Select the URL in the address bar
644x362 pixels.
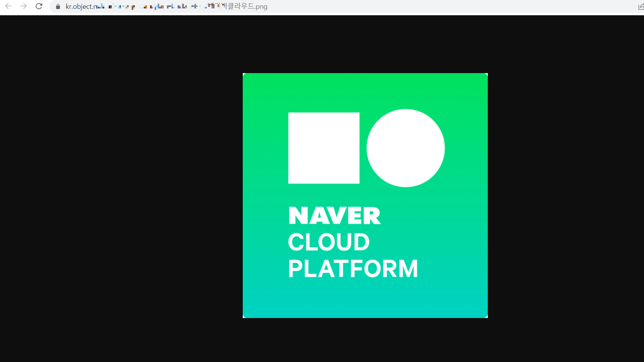(167, 7)
